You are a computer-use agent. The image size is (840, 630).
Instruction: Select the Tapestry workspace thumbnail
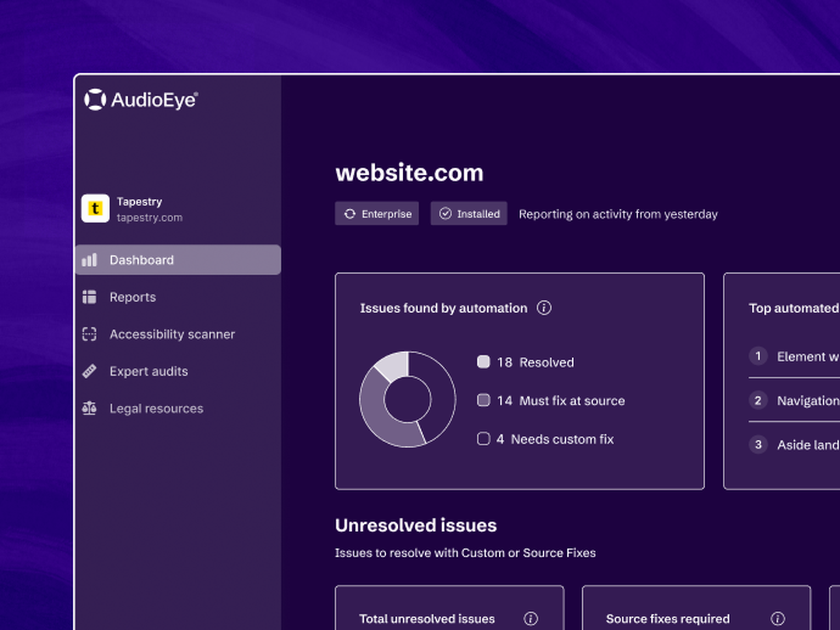click(95, 209)
